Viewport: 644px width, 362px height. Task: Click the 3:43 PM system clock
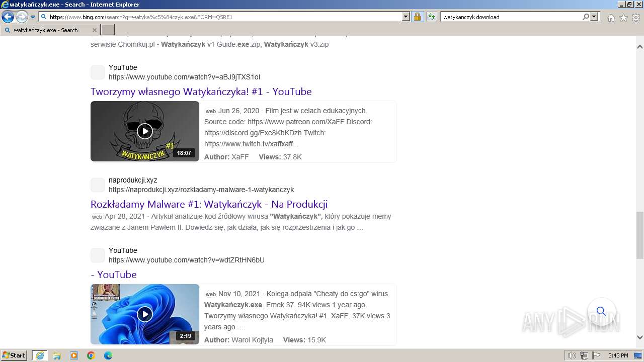point(618,355)
